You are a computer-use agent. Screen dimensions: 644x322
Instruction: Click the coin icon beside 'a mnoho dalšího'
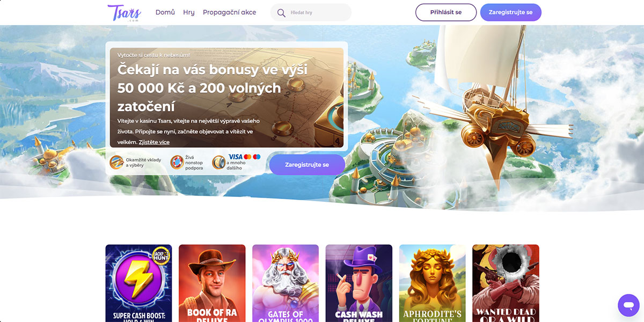click(219, 162)
